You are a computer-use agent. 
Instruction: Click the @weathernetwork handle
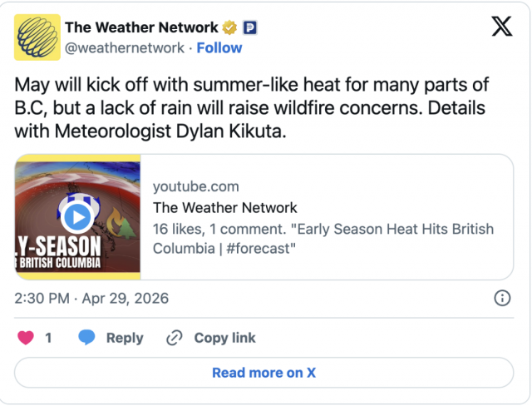point(125,47)
